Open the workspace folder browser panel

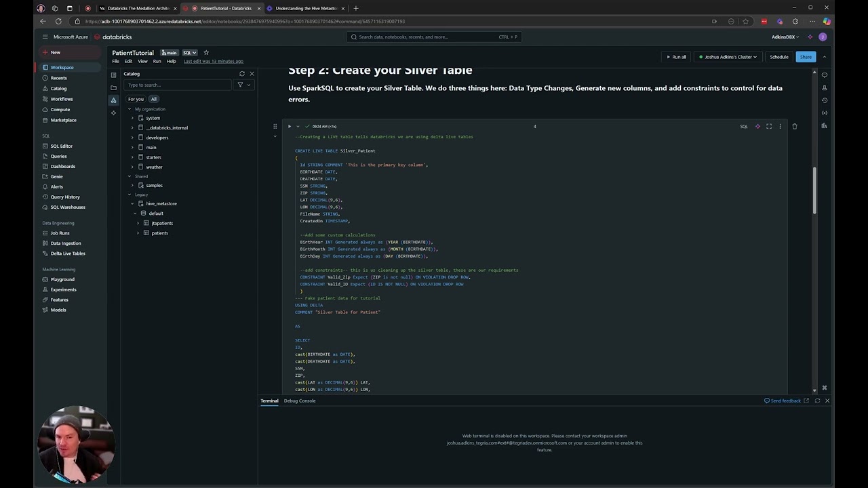tap(113, 87)
